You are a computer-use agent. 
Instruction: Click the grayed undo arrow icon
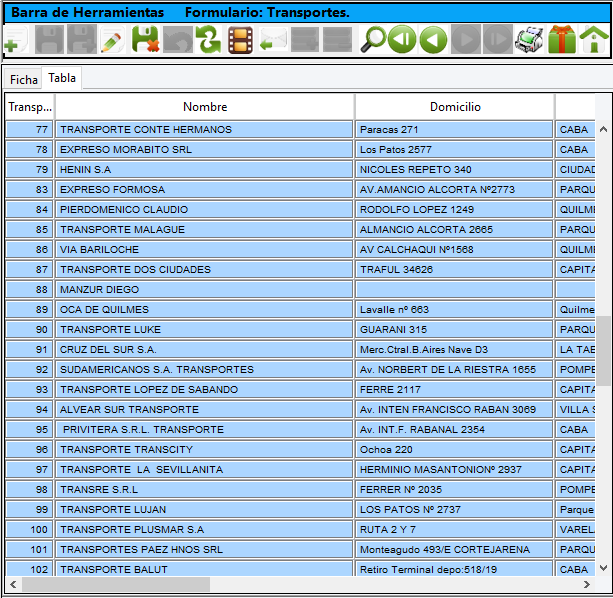tap(177, 39)
